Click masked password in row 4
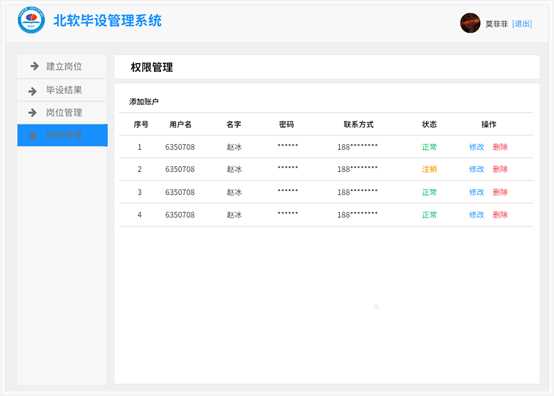 point(288,213)
